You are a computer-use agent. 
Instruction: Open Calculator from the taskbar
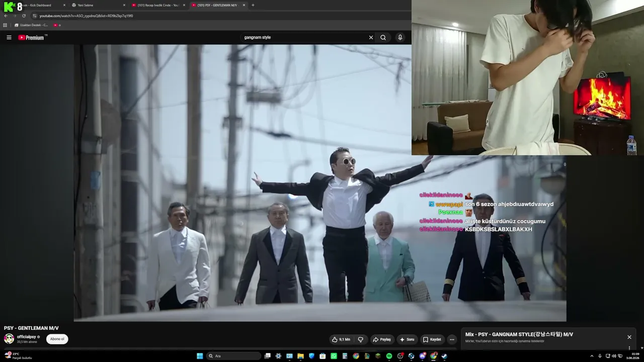point(345,356)
